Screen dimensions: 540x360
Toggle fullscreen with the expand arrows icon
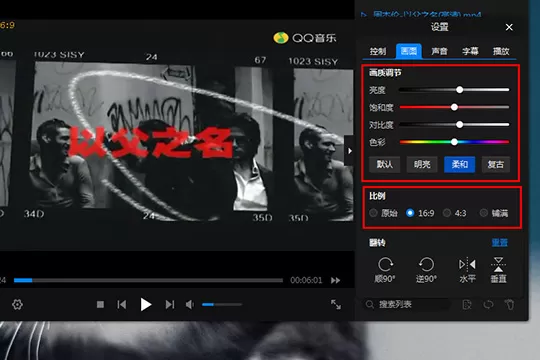click(x=336, y=305)
